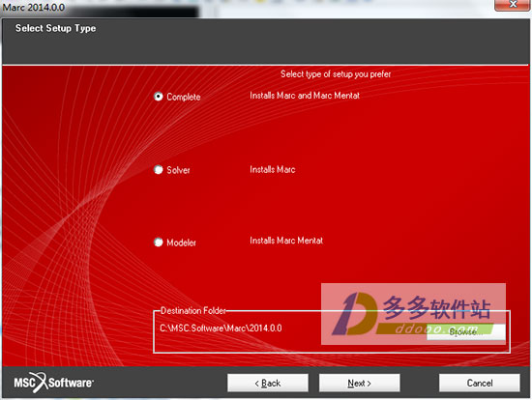
Task: Click the 'Select type of setup you prefer' text
Action: point(336,74)
